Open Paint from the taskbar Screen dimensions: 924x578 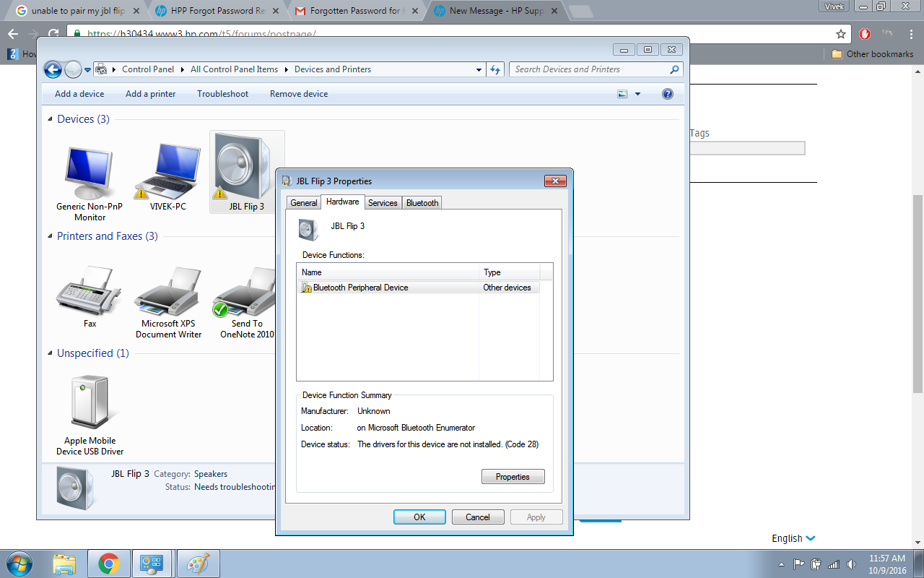click(x=197, y=564)
